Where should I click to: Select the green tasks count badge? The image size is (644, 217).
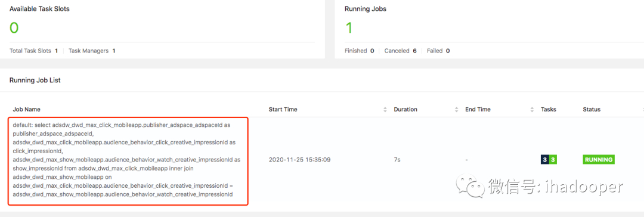(553, 160)
